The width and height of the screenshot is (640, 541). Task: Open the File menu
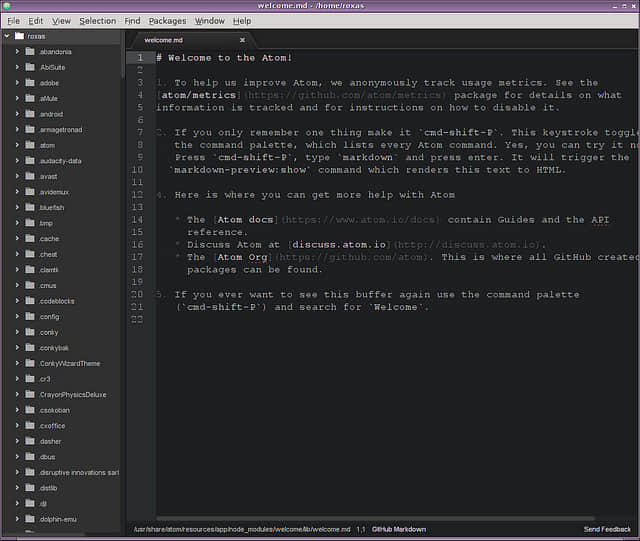pos(13,21)
